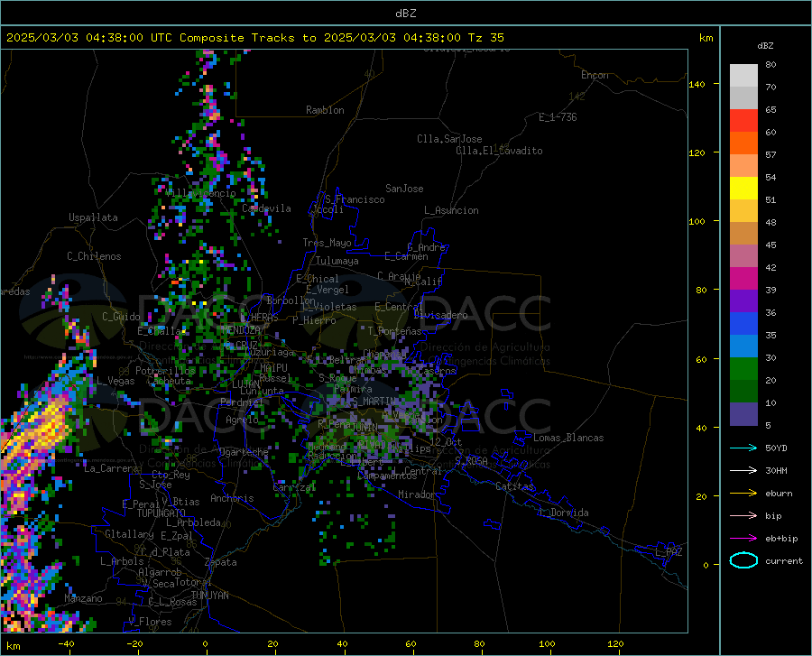Click the Mirador label on map
The image size is (812, 656).
coord(416,494)
